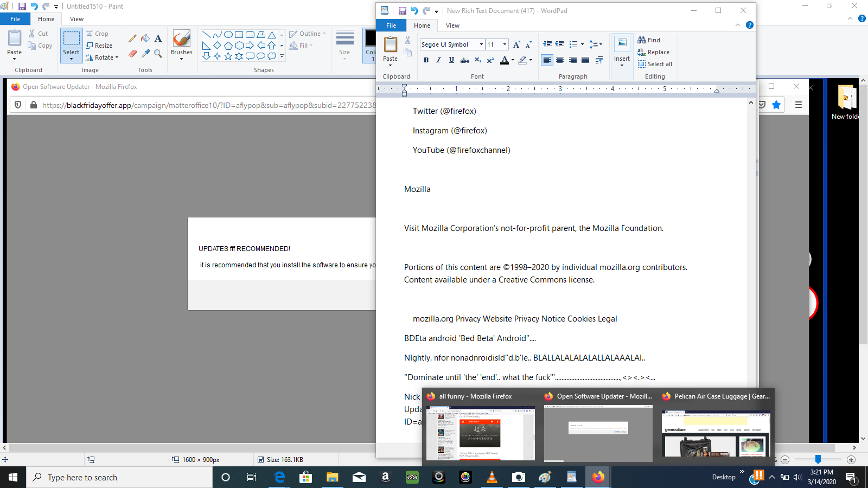The image size is (868, 488).
Task: Increase indent in WordPad paragraph group
Action: (560, 44)
